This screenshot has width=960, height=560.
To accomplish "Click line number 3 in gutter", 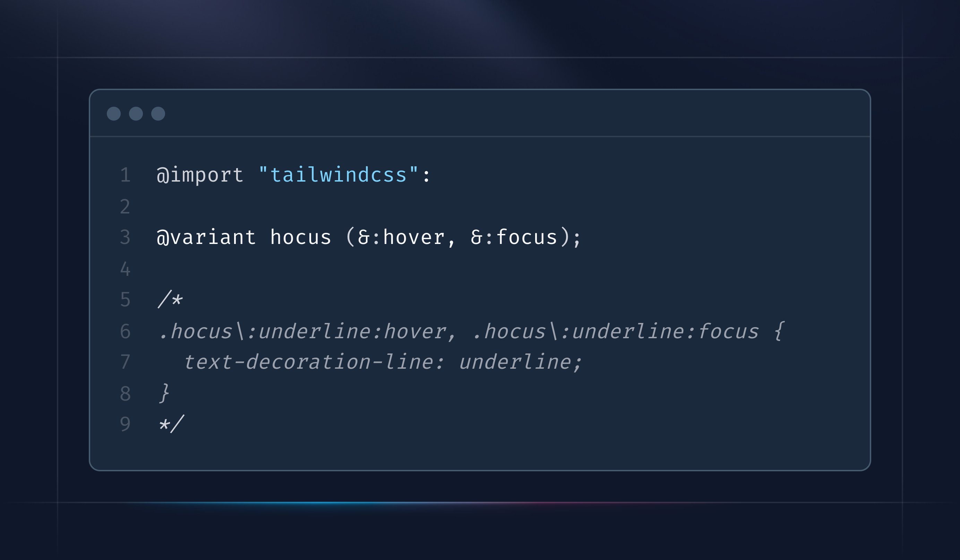I will pos(125,237).
